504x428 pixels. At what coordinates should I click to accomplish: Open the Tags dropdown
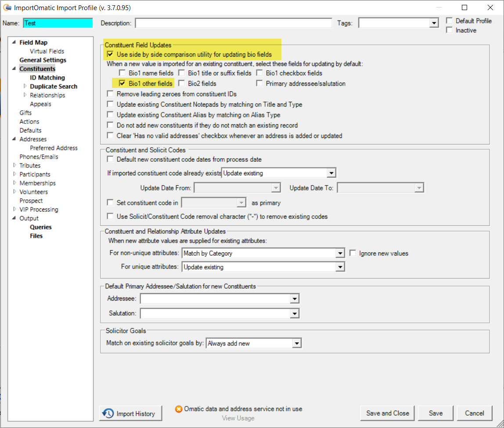click(433, 22)
